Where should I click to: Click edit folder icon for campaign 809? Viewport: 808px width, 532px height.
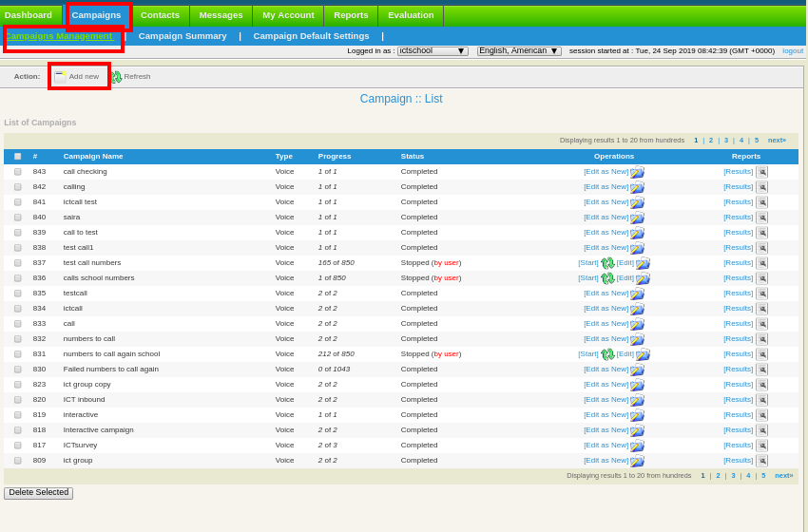tap(637, 461)
